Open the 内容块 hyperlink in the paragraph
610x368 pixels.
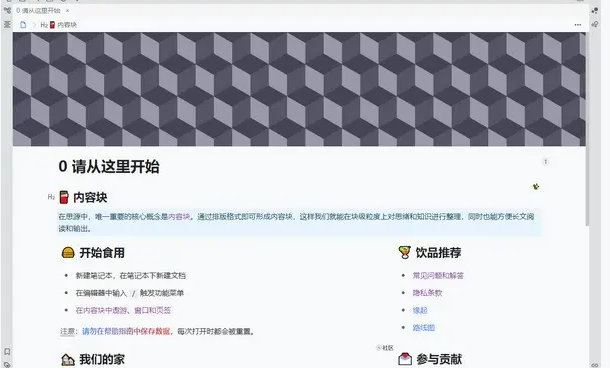pos(179,217)
